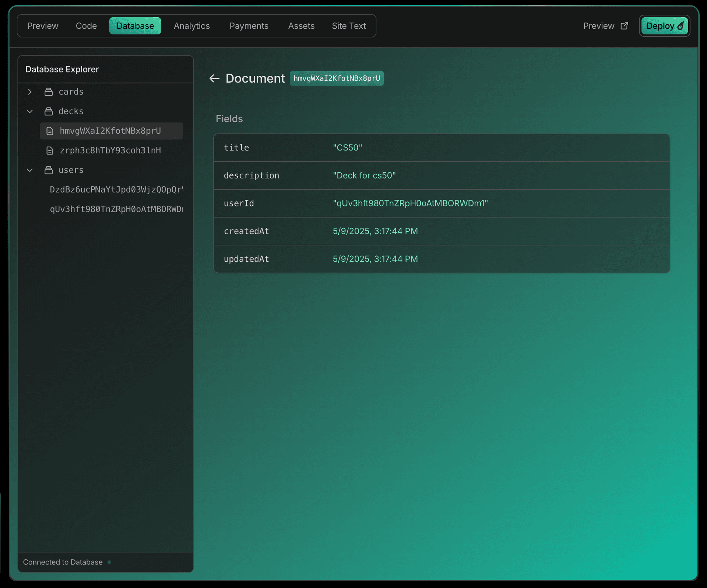Screen dimensions: 707x588
Task: Click the userId field name
Action: 239,203
